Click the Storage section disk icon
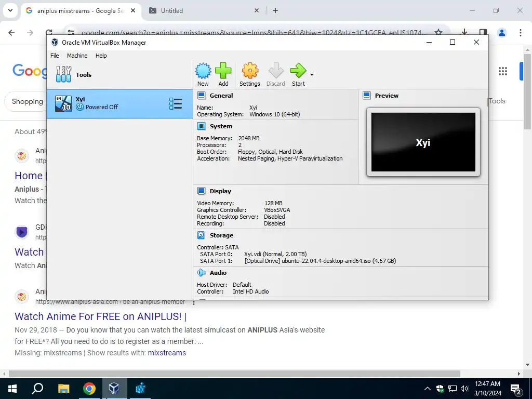Viewport: 532px width, 399px height. click(201, 235)
